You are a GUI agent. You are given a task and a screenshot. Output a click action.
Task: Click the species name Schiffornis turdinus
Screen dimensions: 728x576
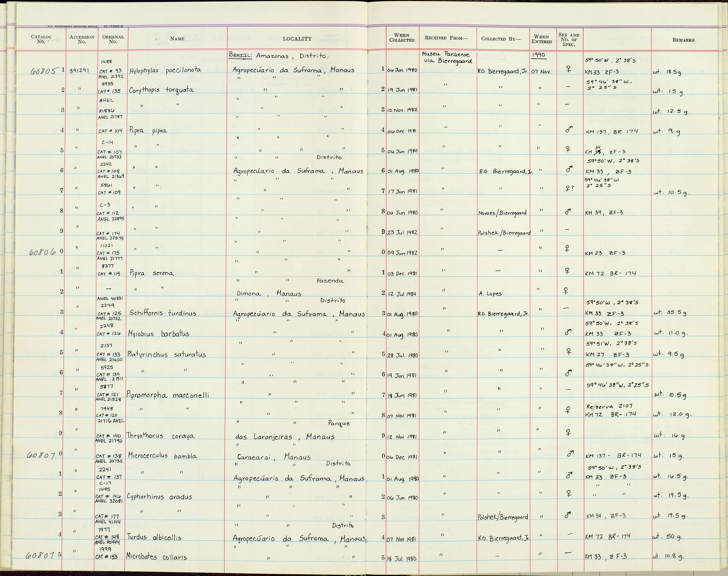(x=163, y=313)
